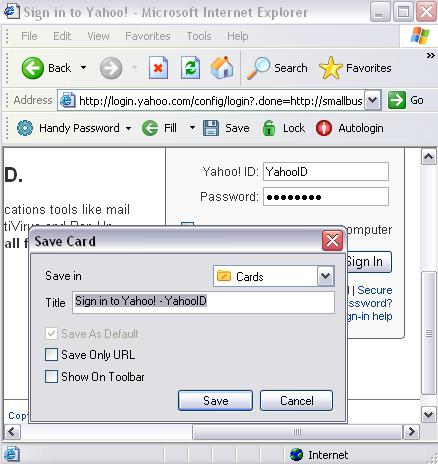Click the sign-in help link
This screenshot has height=464, width=438.
370,316
